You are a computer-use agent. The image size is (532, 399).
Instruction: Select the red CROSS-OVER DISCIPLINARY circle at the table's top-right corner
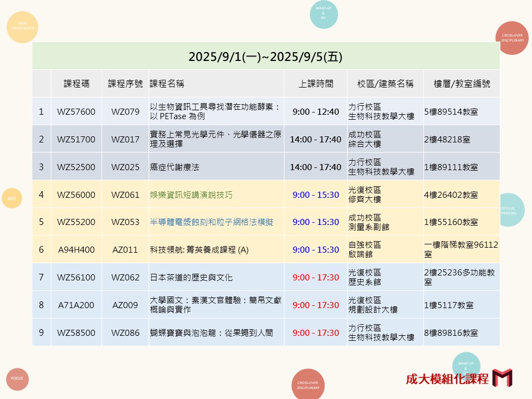512,38
